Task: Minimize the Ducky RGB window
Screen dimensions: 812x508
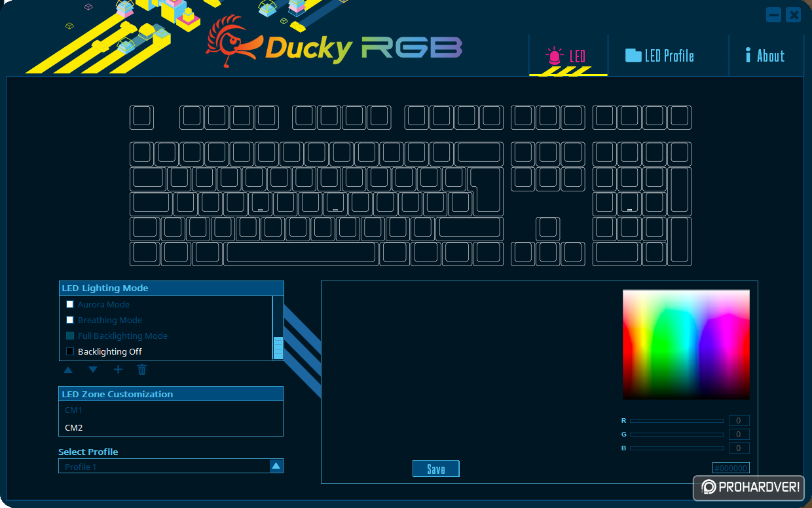Action: [x=774, y=15]
